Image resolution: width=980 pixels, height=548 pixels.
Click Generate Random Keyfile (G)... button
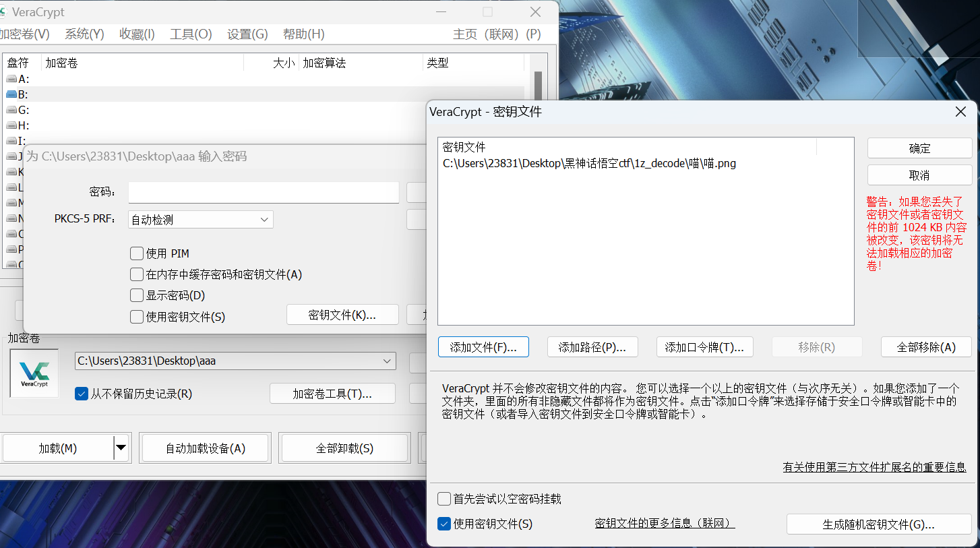[879, 524]
